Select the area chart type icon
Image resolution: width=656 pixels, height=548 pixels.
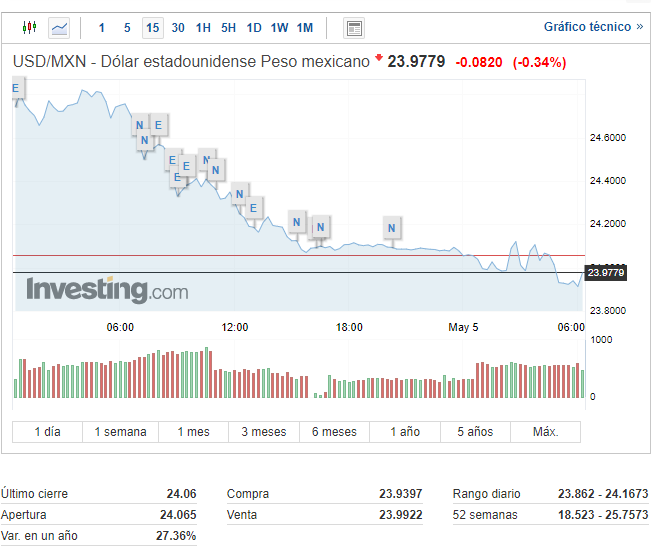tap(60, 27)
